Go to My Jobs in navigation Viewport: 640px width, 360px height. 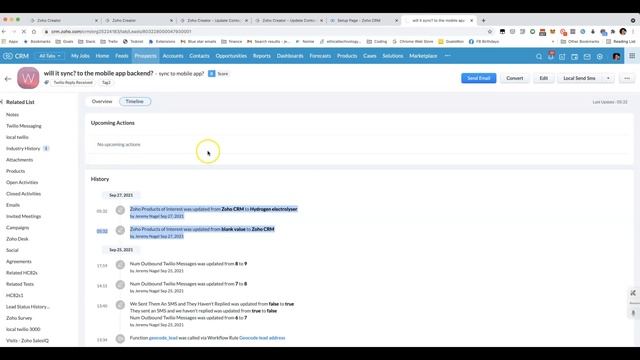80,56
